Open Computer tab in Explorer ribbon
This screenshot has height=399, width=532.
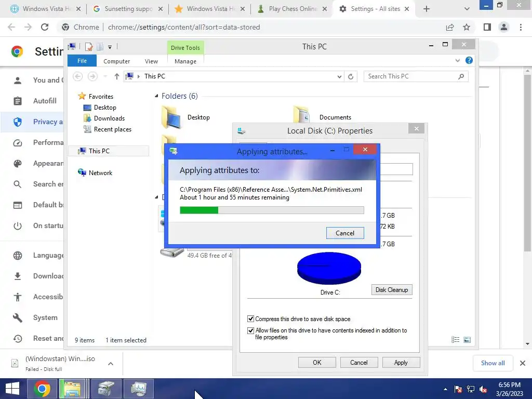pos(117,61)
